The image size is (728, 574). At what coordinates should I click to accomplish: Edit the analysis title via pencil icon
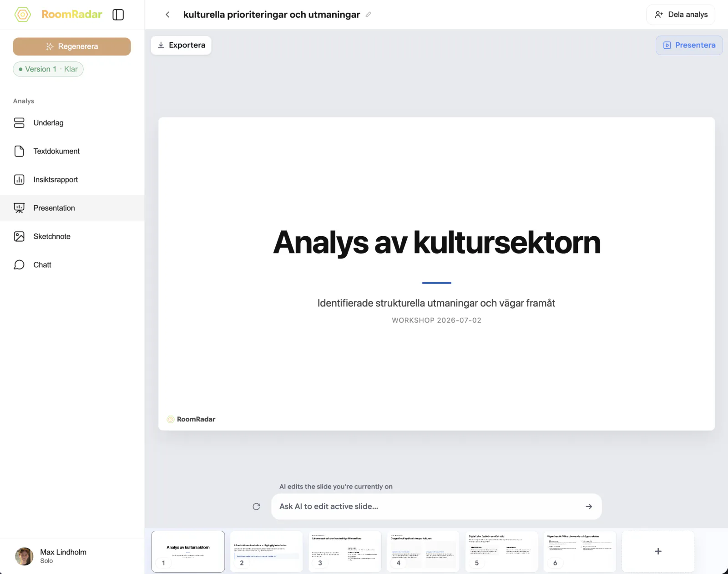point(369,15)
